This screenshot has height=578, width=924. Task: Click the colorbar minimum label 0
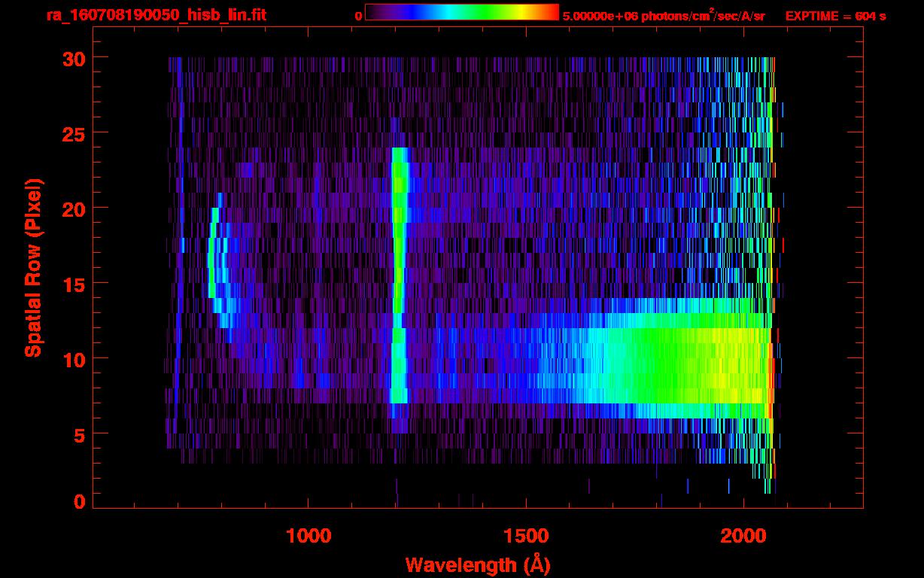pos(358,16)
